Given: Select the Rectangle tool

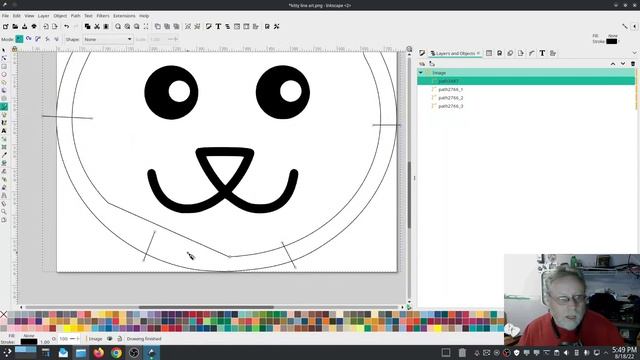Looking at the screenshot, I should click(x=4, y=67).
